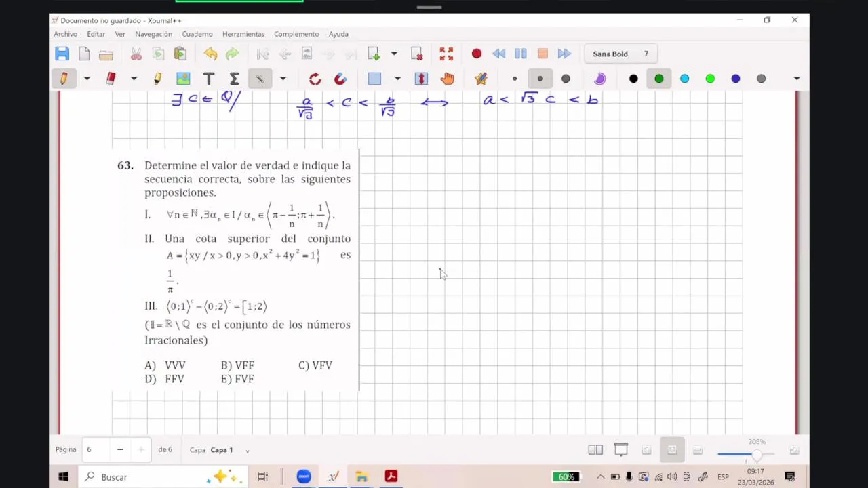Seek forward in the audio recording
The image size is (868, 488).
coord(564,54)
